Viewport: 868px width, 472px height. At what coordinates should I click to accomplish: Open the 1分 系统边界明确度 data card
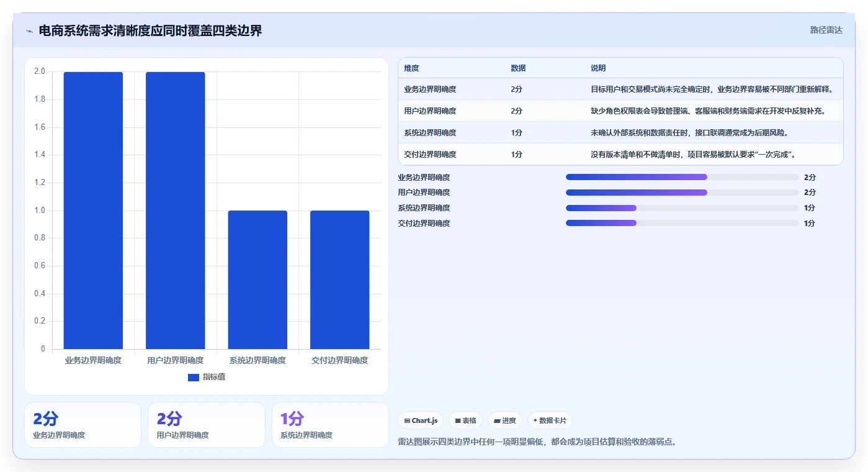(330, 425)
